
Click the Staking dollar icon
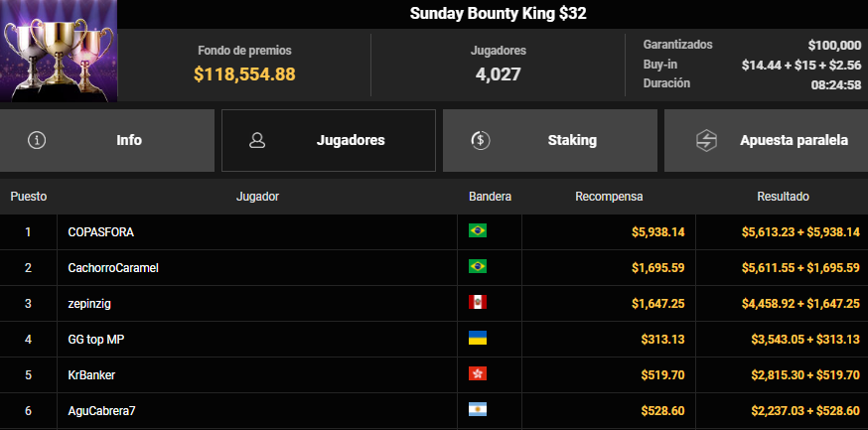coord(480,140)
